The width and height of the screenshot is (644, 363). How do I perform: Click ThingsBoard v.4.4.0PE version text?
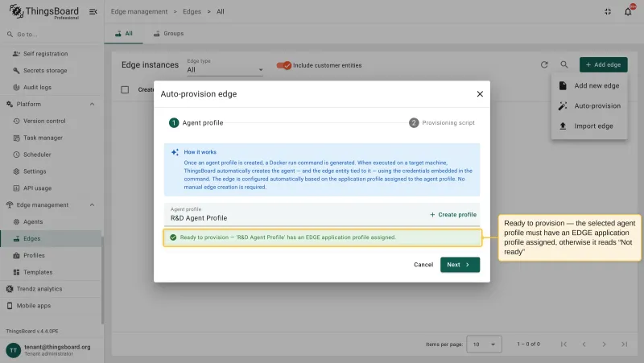click(x=32, y=331)
